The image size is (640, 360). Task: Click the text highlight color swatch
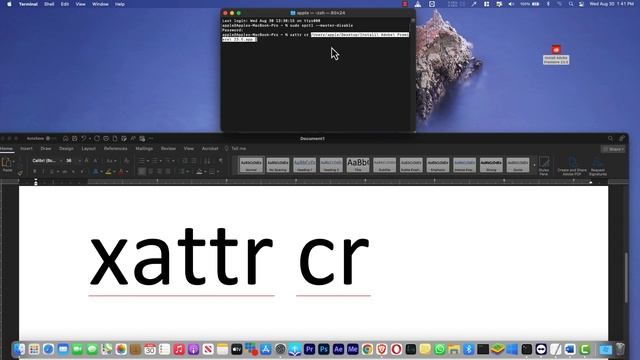[x=108, y=172]
